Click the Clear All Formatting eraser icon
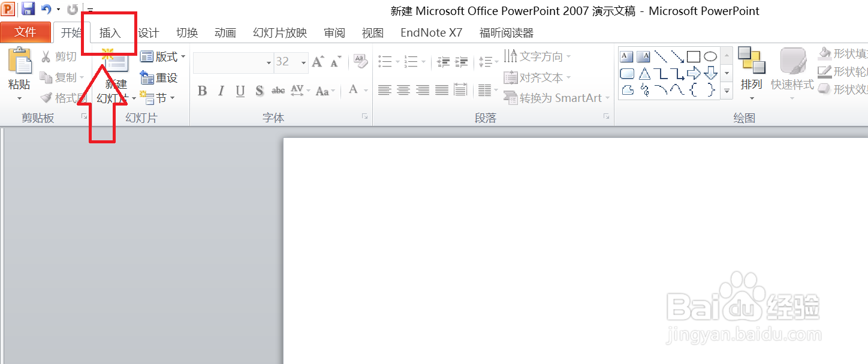This screenshot has height=364, width=868. tap(360, 61)
